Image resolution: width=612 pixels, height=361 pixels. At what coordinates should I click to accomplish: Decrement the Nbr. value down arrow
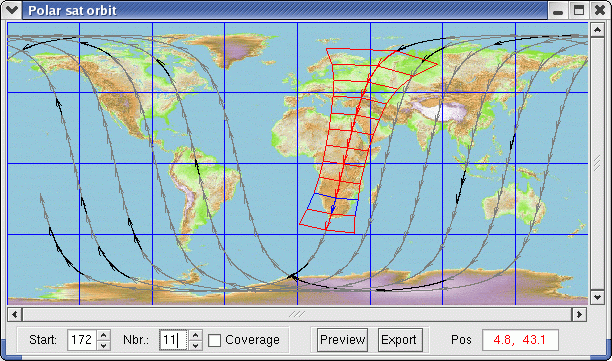(196, 345)
